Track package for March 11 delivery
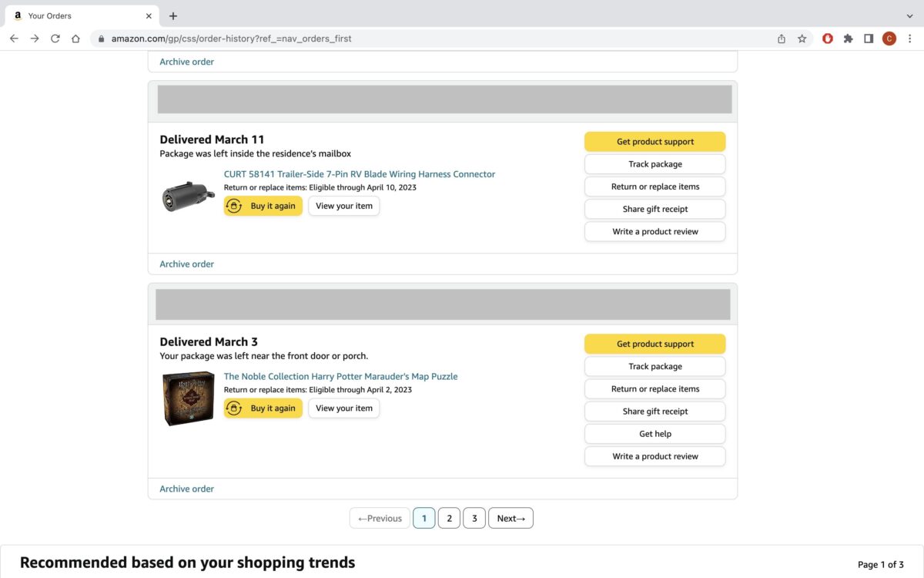Screen dimensions: 924x578 click(x=654, y=164)
